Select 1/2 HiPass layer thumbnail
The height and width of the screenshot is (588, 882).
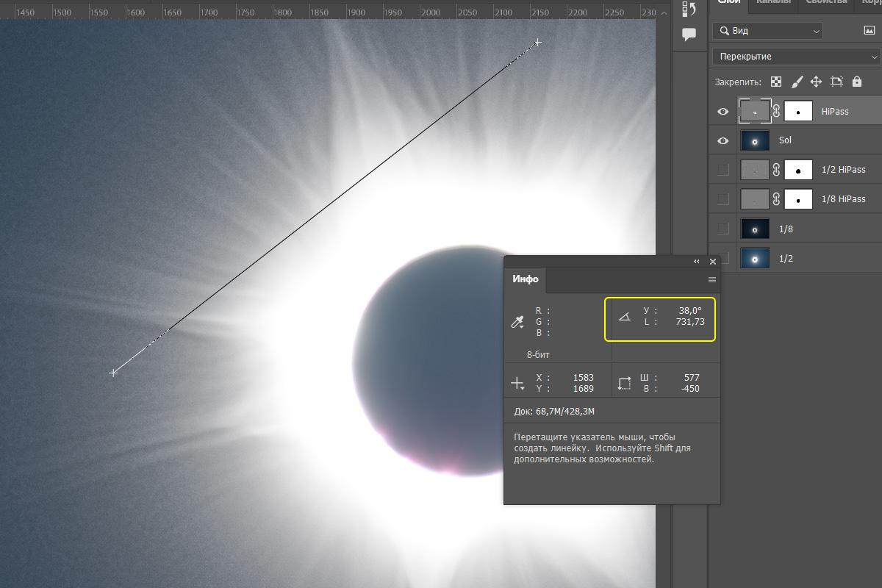pos(755,170)
